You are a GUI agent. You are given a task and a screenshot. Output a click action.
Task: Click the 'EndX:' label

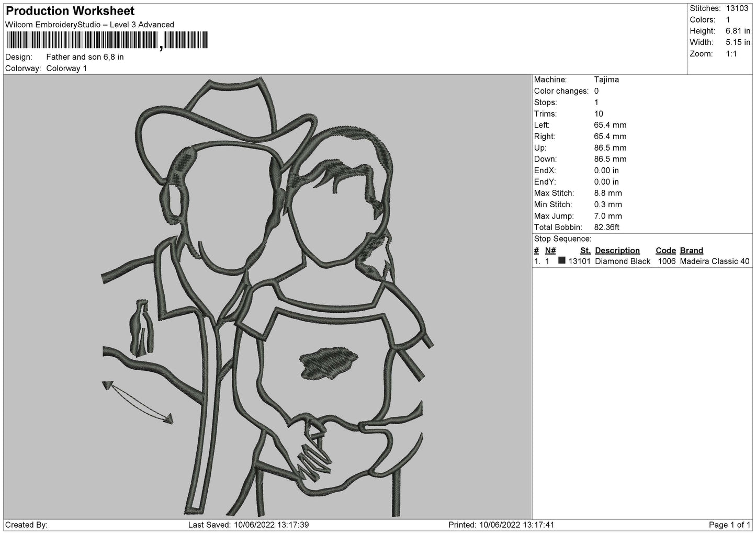[x=545, y=171]
